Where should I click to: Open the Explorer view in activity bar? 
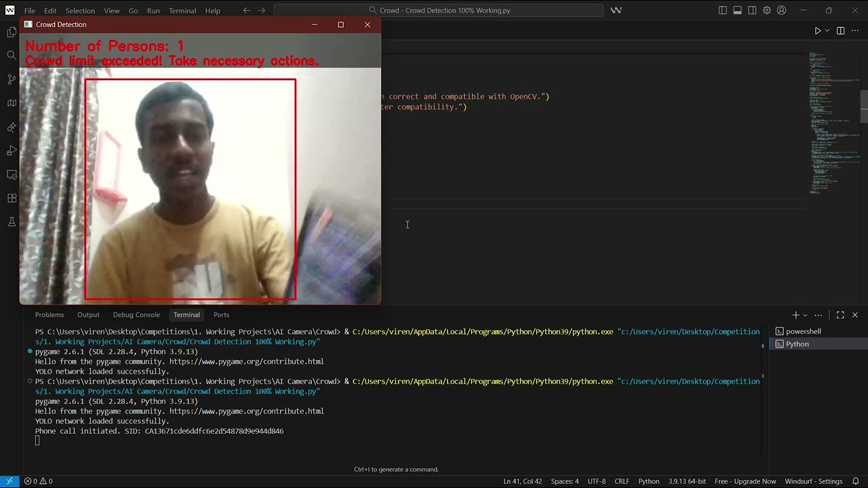tap(12, 32)
